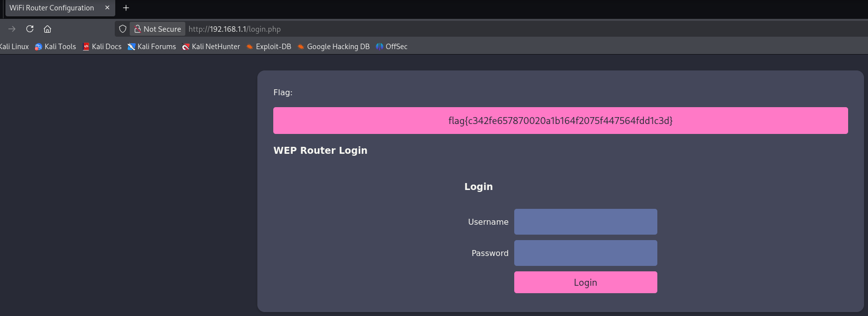The image size is (868, 316).
Task: Click the Username label
Action: (x=488, y=222)
